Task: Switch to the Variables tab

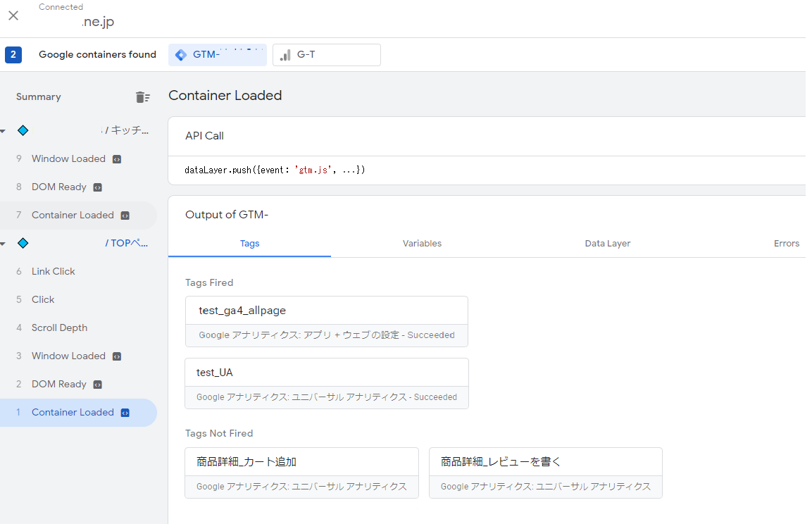Action: coord(422,244)
